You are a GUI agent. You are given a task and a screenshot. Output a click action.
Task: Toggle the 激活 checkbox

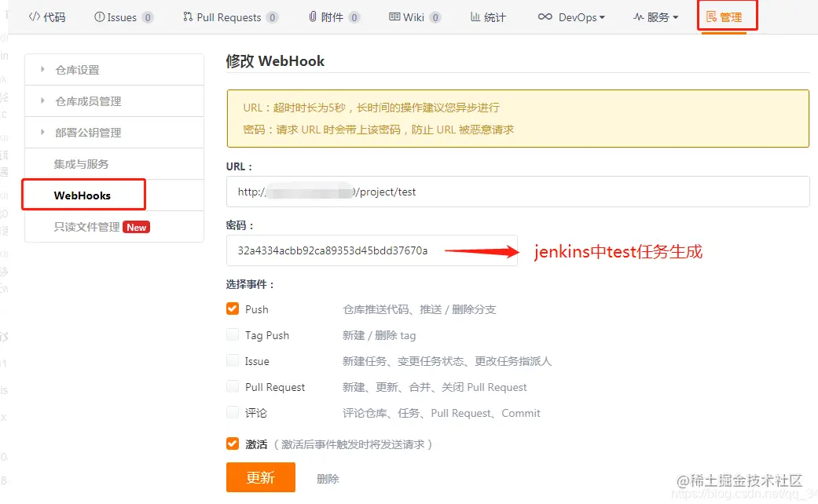coord(233,444)
